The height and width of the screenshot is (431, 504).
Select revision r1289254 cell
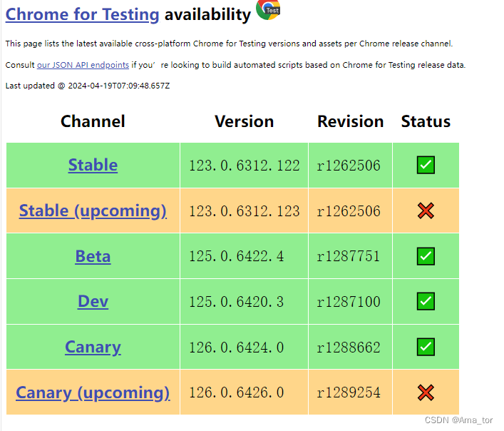[350, 392]
